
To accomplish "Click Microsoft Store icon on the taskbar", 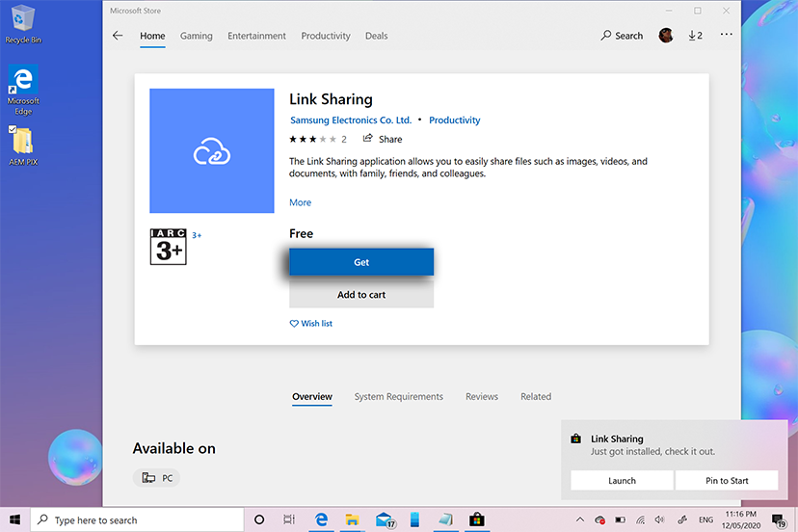I will point(476,519).
